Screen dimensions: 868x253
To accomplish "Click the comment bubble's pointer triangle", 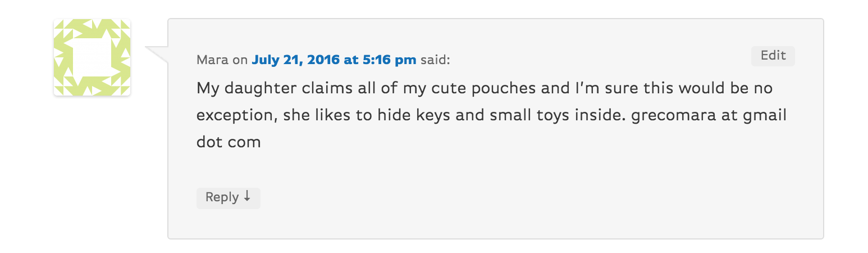I will [158, 55].
